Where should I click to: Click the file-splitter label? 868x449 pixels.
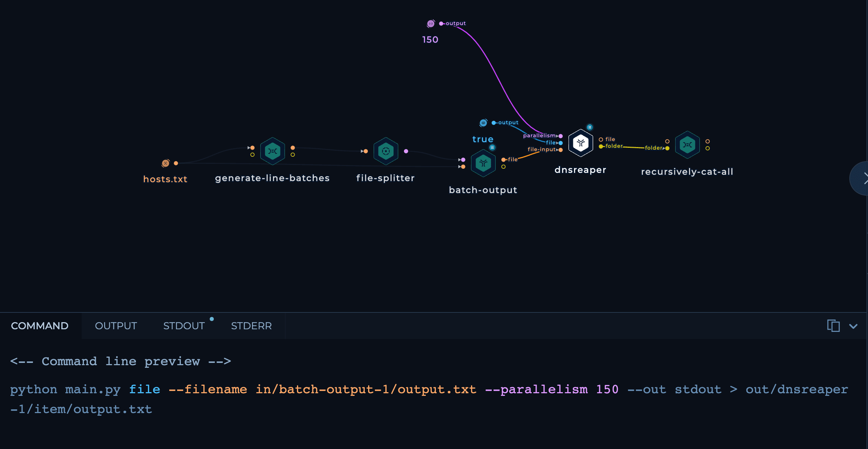point(385,178)
